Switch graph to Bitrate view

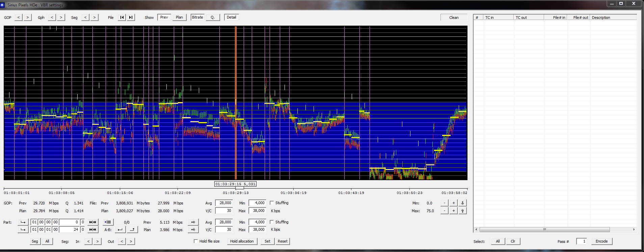point(197,18)
